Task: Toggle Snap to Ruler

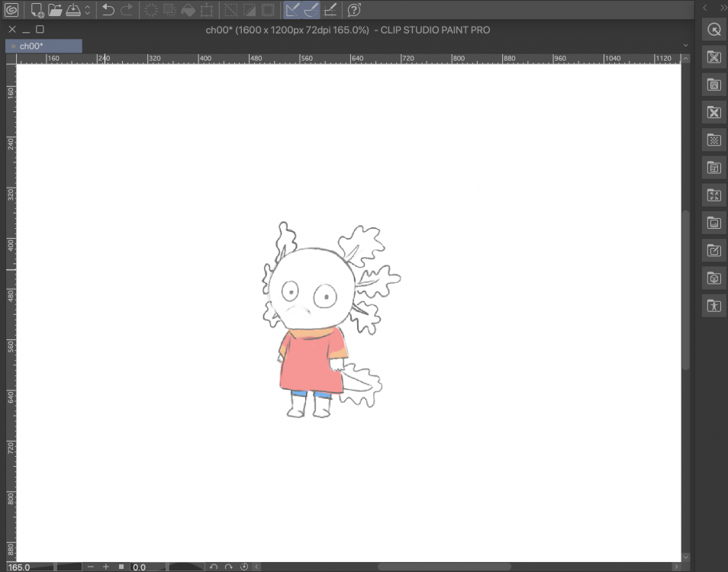Action: [292, 10]
